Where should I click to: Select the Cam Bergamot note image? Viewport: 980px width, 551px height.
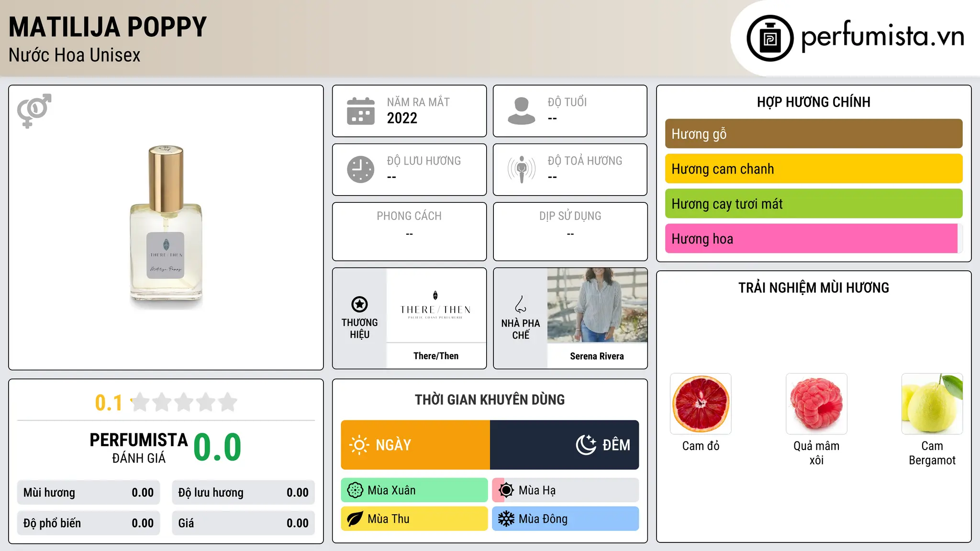(x=932, y=404)
